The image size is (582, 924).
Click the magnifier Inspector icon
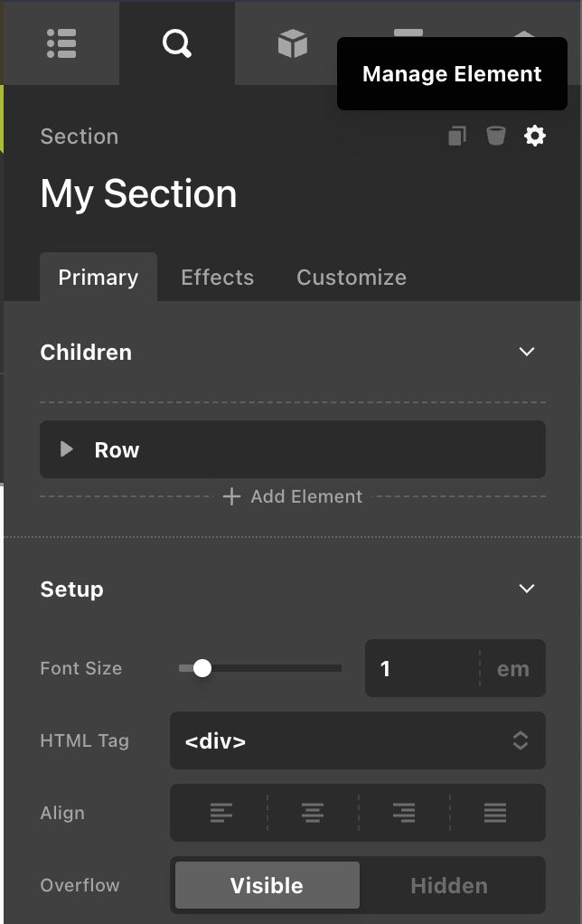coord(176,43)
